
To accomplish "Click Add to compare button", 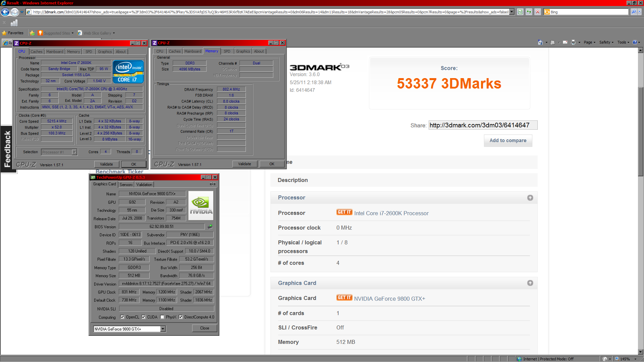I will coord(508,141).
